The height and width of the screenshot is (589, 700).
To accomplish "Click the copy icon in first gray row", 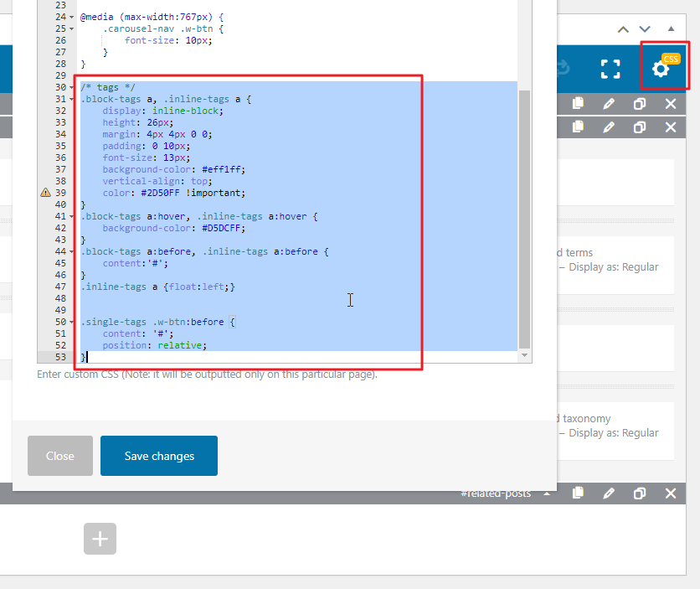I will pos(578,104).
